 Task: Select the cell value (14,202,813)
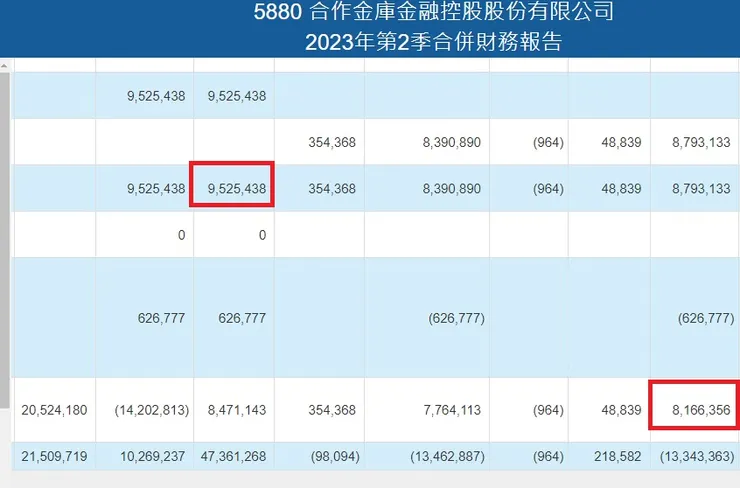pos(151,410)
